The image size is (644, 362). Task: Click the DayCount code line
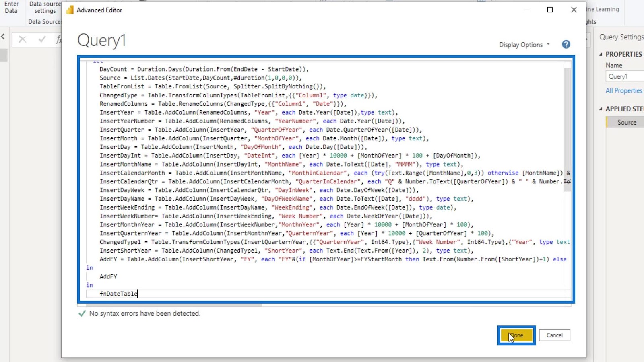click(x=204, y=69)
